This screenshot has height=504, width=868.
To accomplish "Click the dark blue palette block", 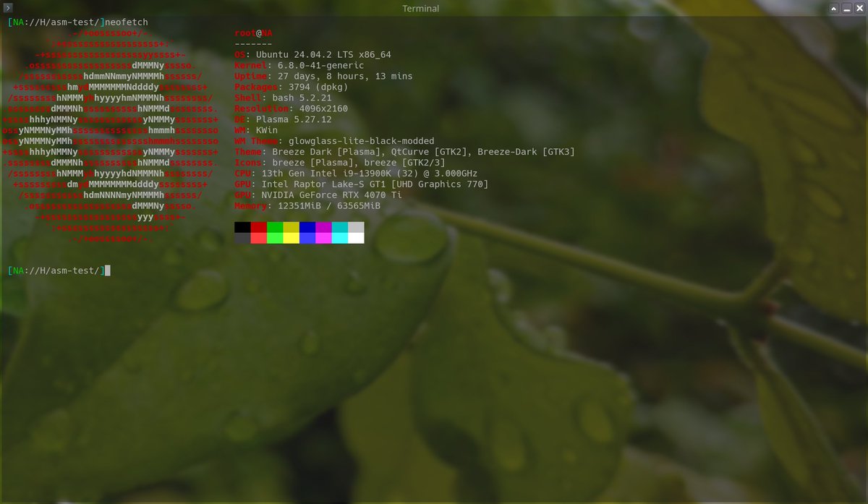I will click(307, 227).
